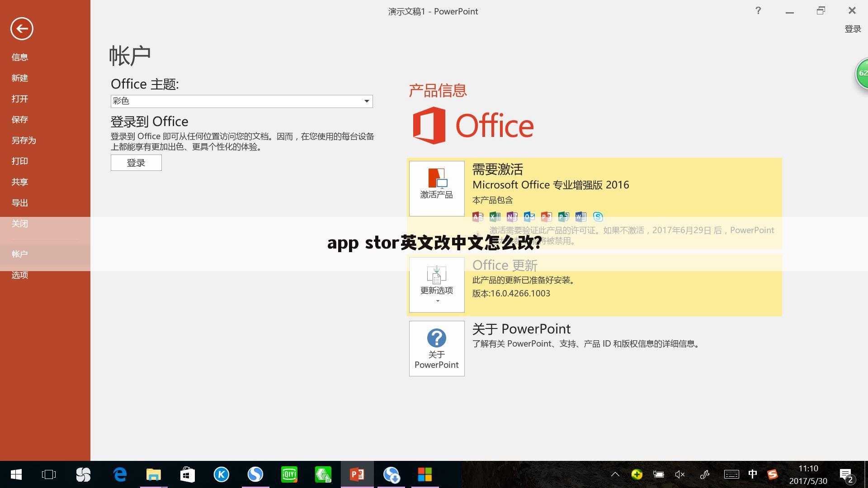This screenshot has width=868, height=488.
Task: Click the Access product icon
Action: (x=478, y=217)
